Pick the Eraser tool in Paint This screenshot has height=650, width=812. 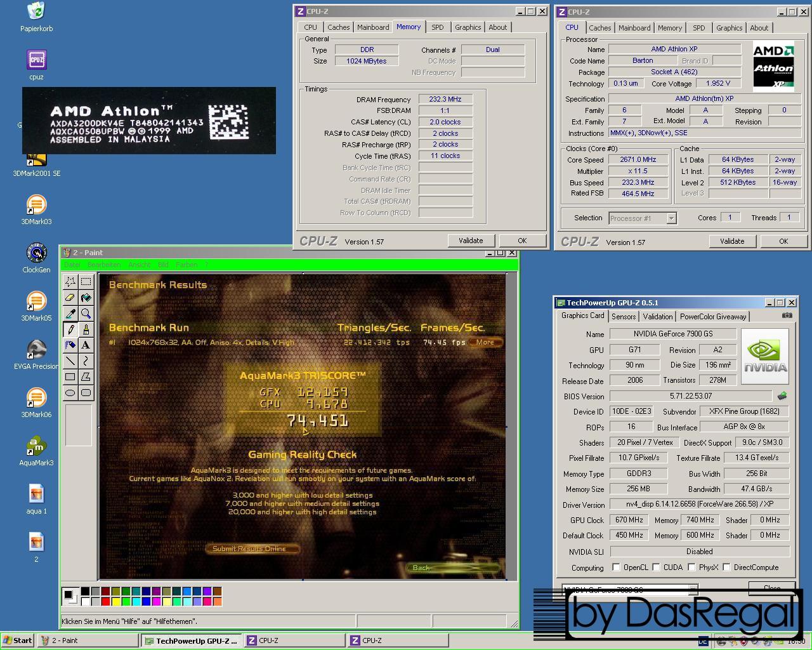coord(70,297)
